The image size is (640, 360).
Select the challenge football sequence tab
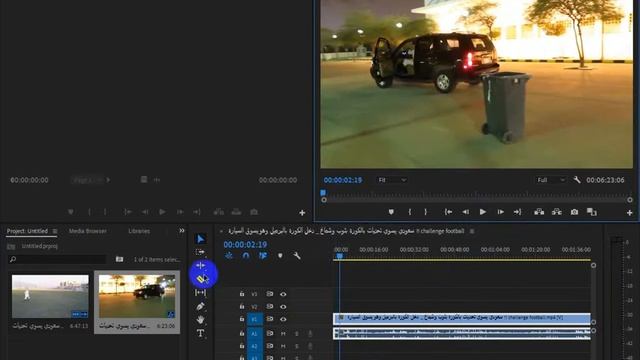tap(346, 231)
